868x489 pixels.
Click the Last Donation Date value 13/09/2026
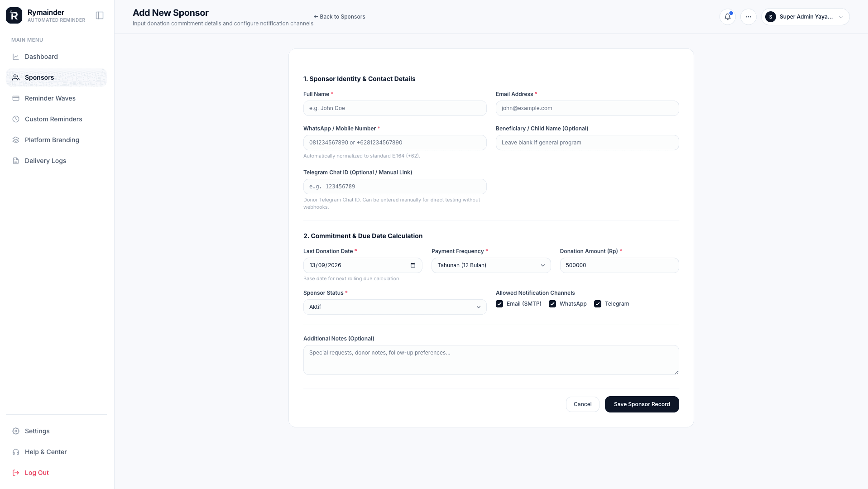[325, 265]
